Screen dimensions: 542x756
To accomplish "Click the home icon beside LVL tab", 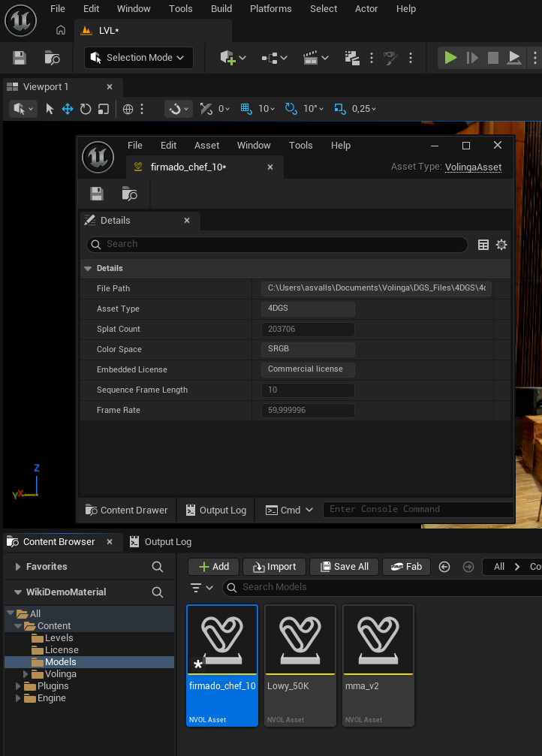I will [x=61, y=30].
